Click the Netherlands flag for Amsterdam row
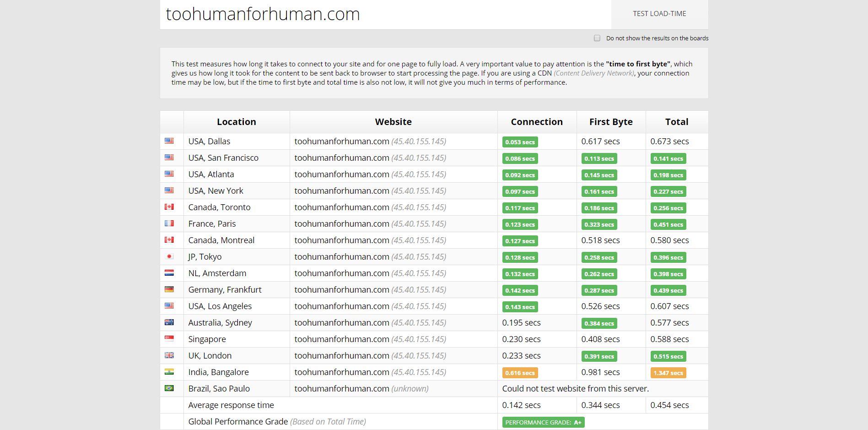868x430 pixels. [169, 273]
